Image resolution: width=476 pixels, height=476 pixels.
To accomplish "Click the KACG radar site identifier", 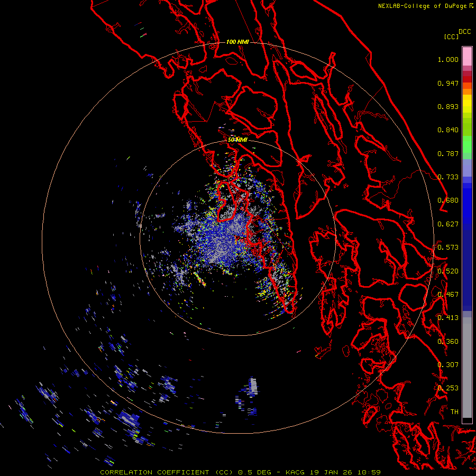I will pyautogui.click(x=295, y=472).
